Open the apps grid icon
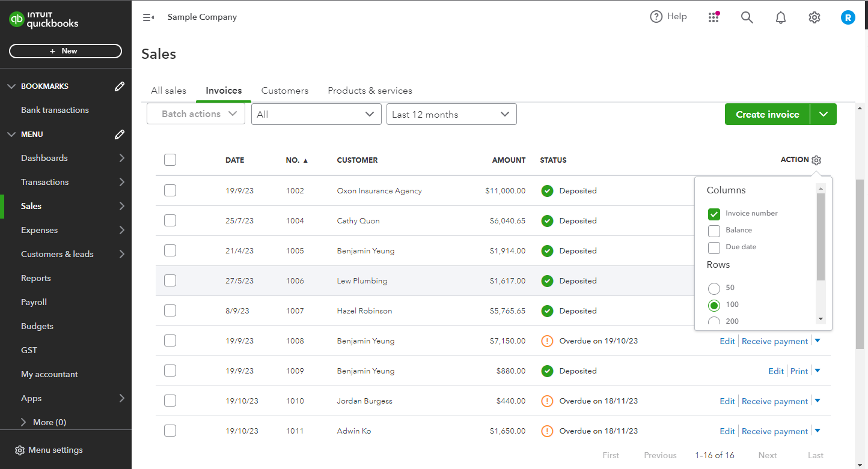This screenshot has width=868, height=469. point(714,17)
